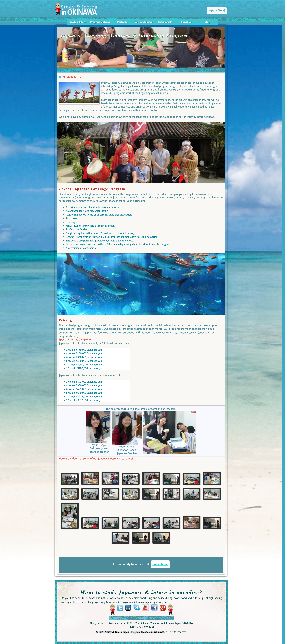
Task: Expand the Program Options navigation menu
Action: coord(100,22)
